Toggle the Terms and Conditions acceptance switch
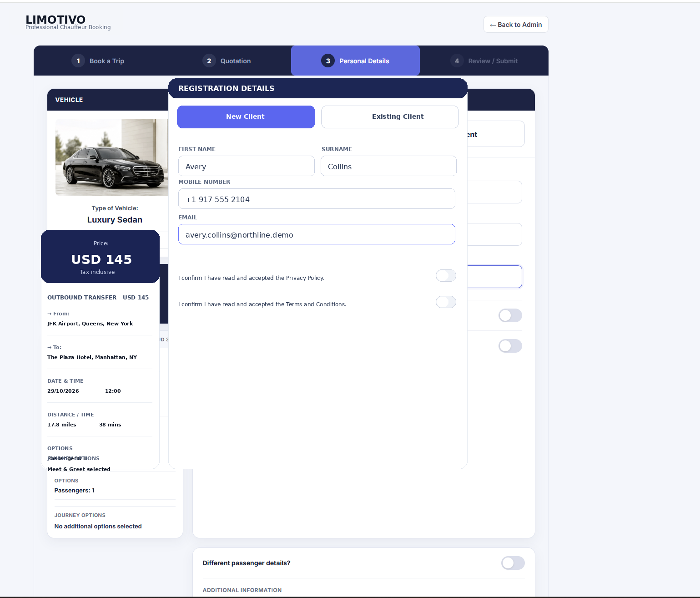Screen dimensions: 700x598 446,302
